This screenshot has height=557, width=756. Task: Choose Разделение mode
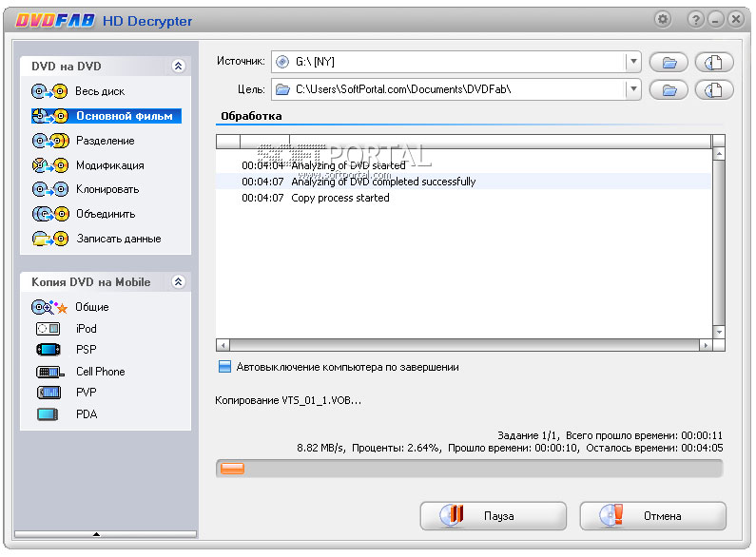[x=106, y=141]
